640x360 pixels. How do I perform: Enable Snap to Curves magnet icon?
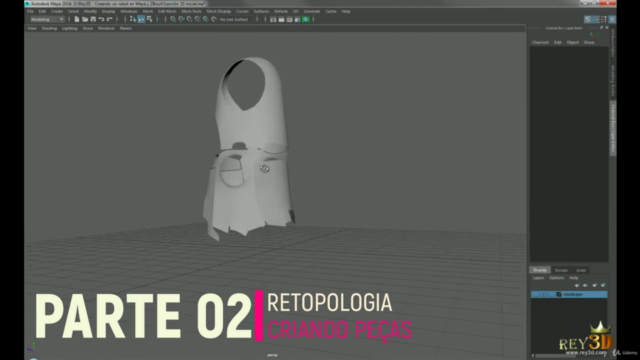pyautogui.click(x=181, y=19)
